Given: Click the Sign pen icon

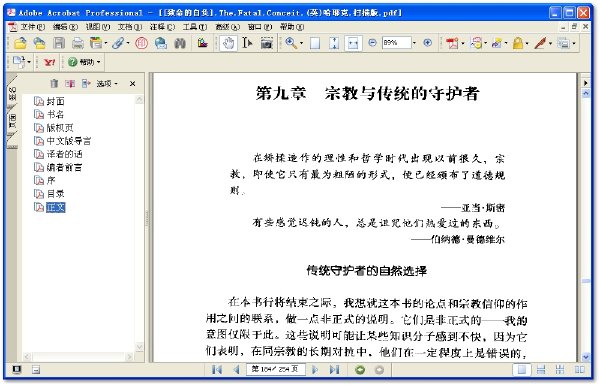Looking at the screenshot, I should click(540, 43).
